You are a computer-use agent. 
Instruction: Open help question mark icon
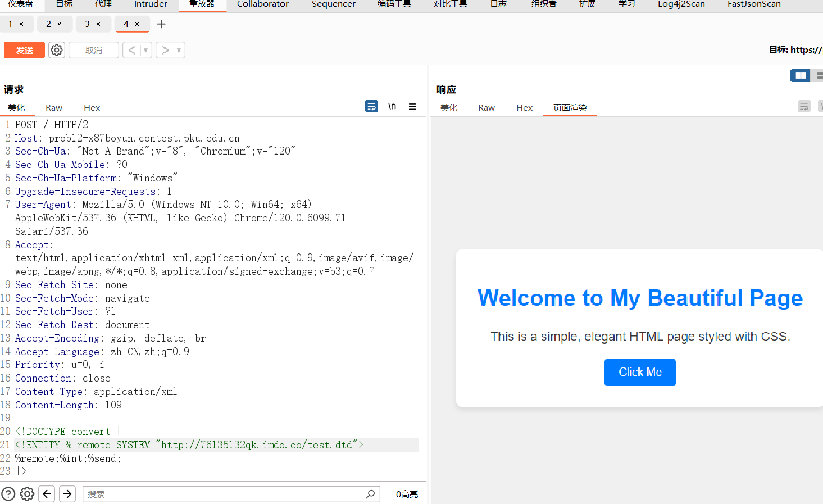[x=8, y=494]
